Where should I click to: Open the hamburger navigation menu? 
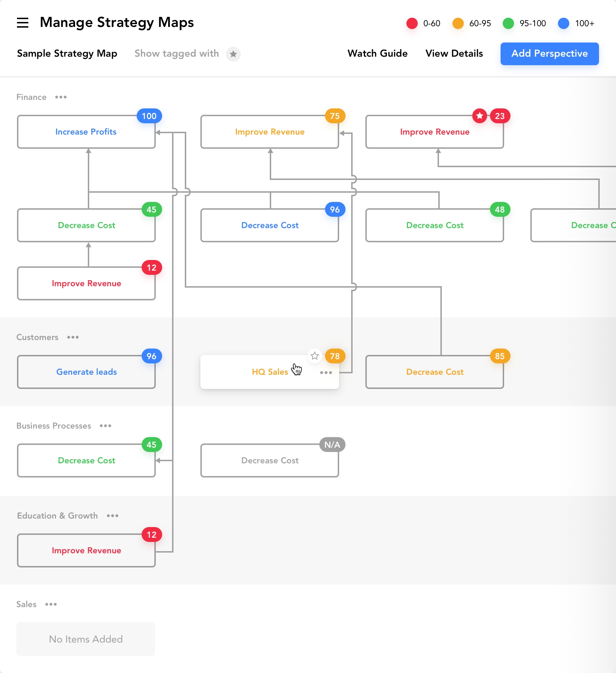pyautogui.click(x=23, y=23)
